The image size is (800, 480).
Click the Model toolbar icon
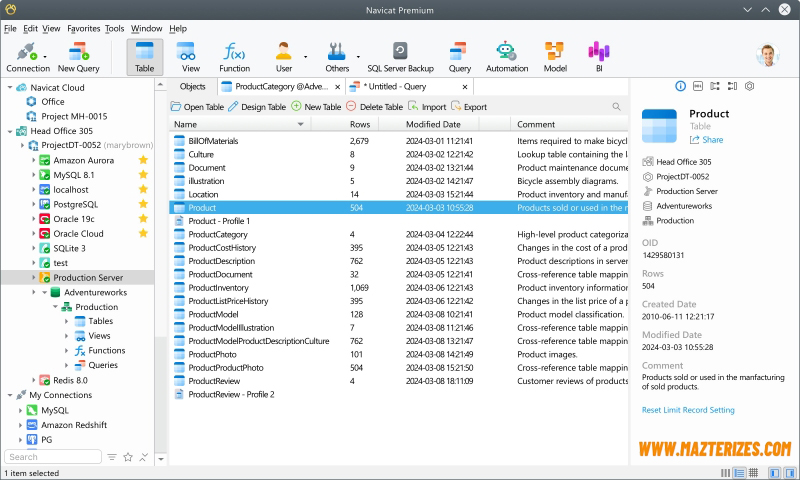coord(555,57)
